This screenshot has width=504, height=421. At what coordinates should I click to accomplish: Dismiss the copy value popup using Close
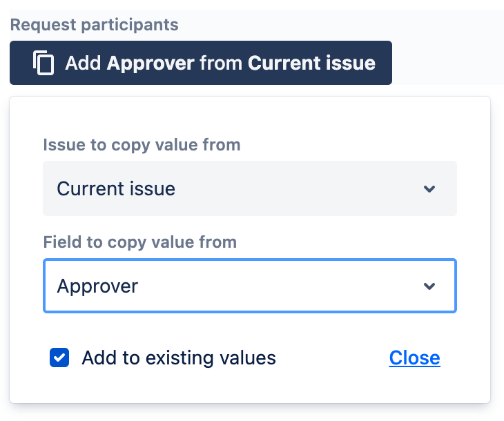coord(415,358)
